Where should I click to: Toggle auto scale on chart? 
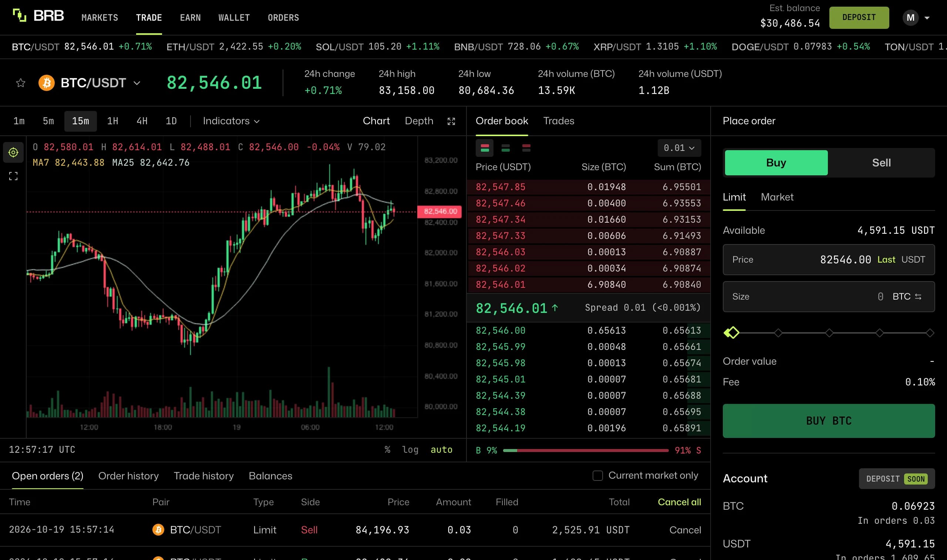[x=441, y=449]
